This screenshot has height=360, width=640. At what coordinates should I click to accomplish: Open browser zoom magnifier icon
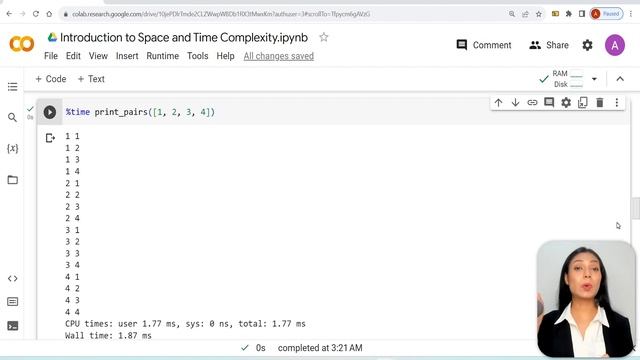[512, 14]
